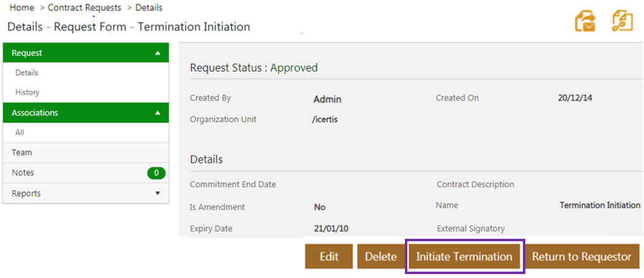This screenshot has height=278, width=644.
Task: Expand the Reports dropdown arrow
Action: pos(157,193)
